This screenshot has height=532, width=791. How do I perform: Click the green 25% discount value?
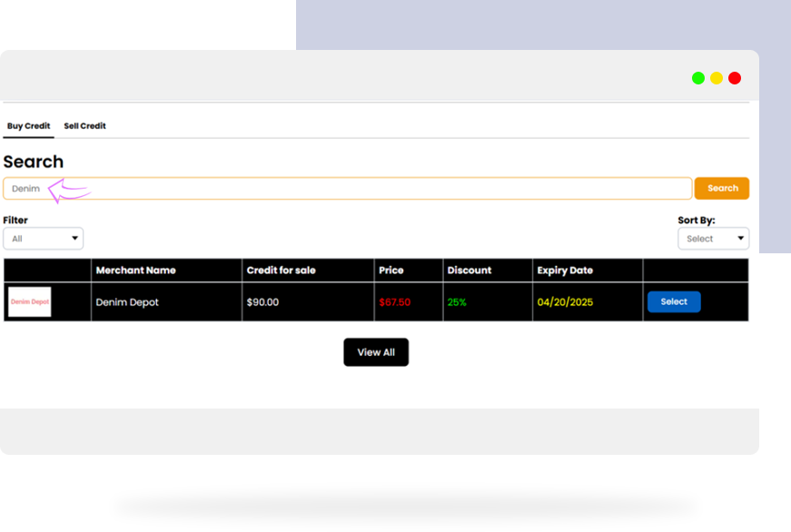(457, 302)
